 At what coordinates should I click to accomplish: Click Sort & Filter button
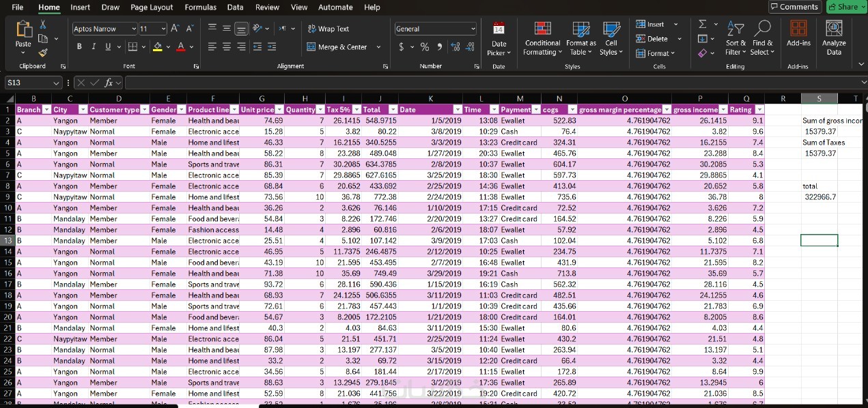[736, 38]
